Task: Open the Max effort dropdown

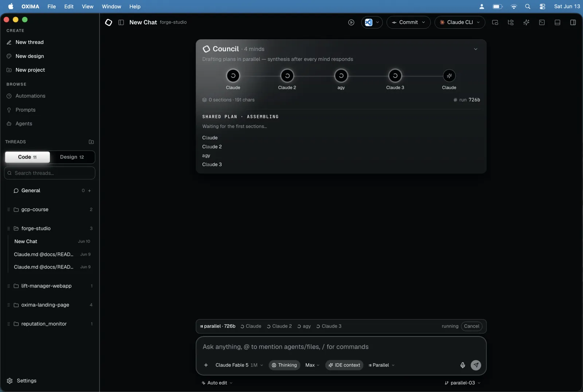Action: coord(312,365)
